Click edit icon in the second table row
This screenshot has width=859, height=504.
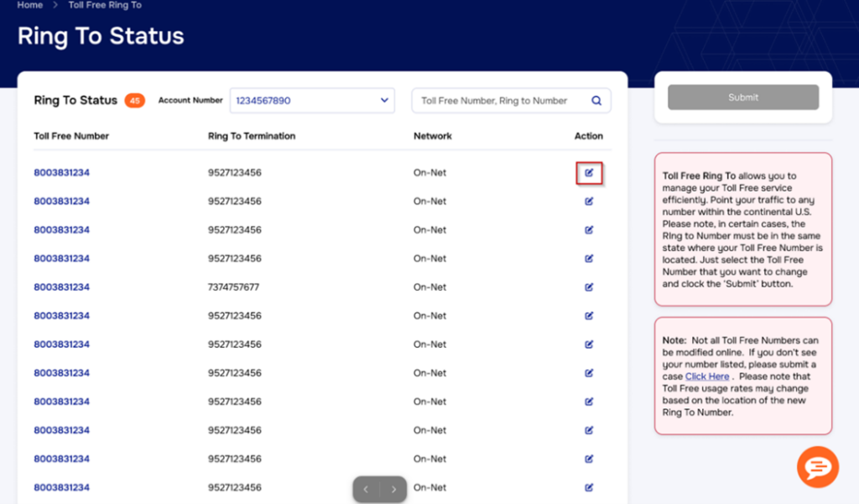tap(589, 201)
